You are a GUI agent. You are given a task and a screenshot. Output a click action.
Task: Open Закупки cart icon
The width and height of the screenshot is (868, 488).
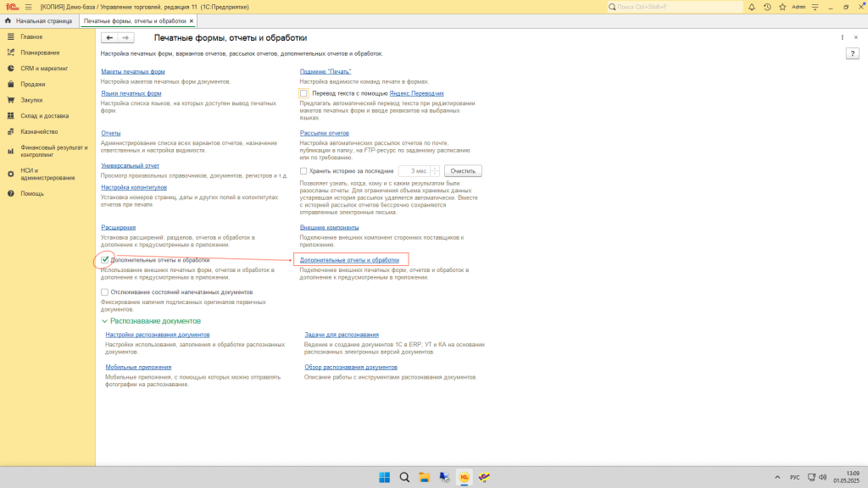click(x=10, y=100)
